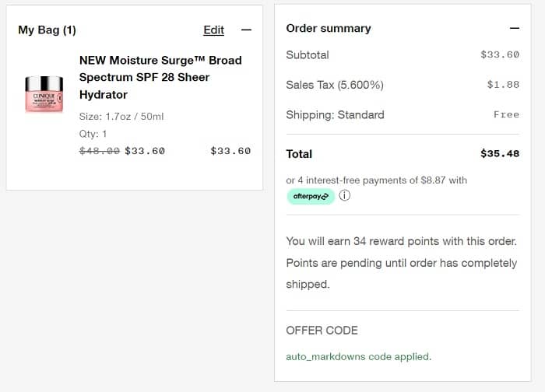This screenshot has width=545, height=392.
Task: Click the Sales Tax (5.600%) label
Action: pos(334,85)
